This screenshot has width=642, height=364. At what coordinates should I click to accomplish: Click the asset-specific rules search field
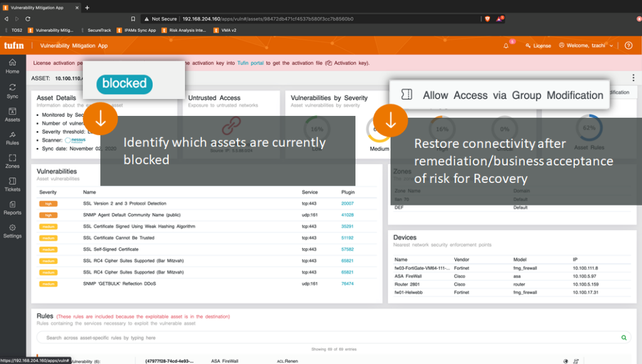[x=326, y=338]
